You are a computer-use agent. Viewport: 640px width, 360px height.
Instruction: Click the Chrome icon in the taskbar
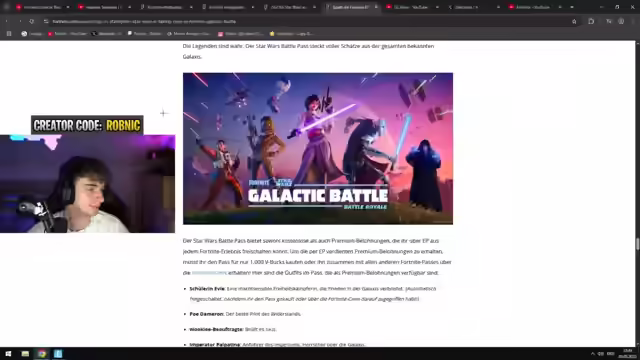pyautogui.click(x=42, y=353)
